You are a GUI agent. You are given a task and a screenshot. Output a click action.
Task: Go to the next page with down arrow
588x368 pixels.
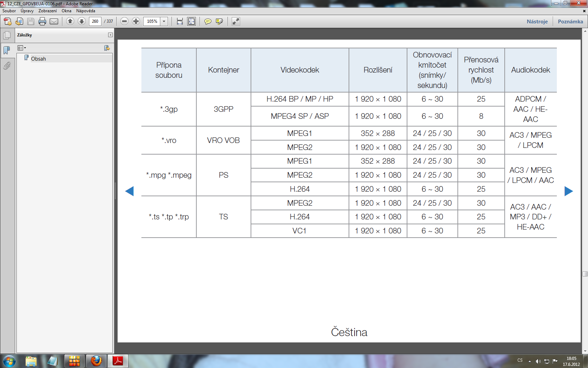[82, 21]
